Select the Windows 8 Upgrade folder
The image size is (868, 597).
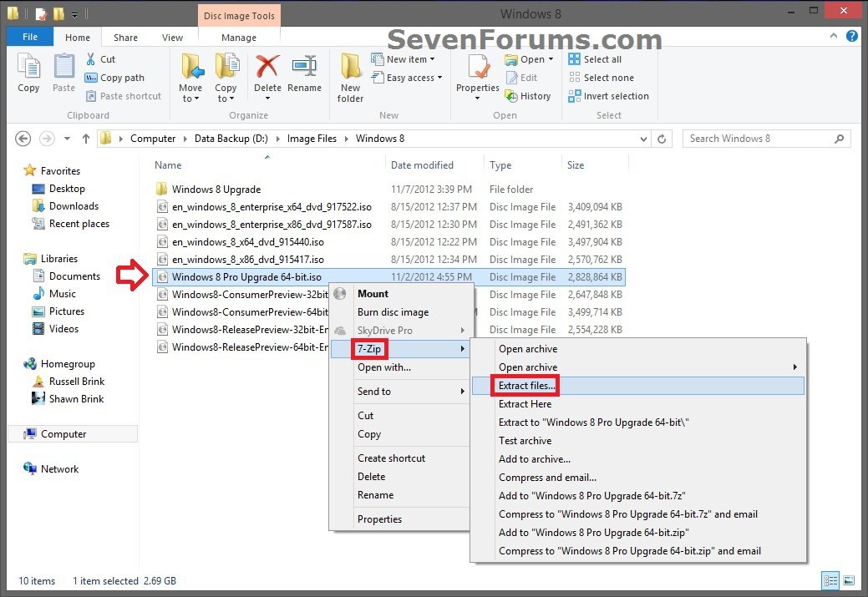pos(216,190)
